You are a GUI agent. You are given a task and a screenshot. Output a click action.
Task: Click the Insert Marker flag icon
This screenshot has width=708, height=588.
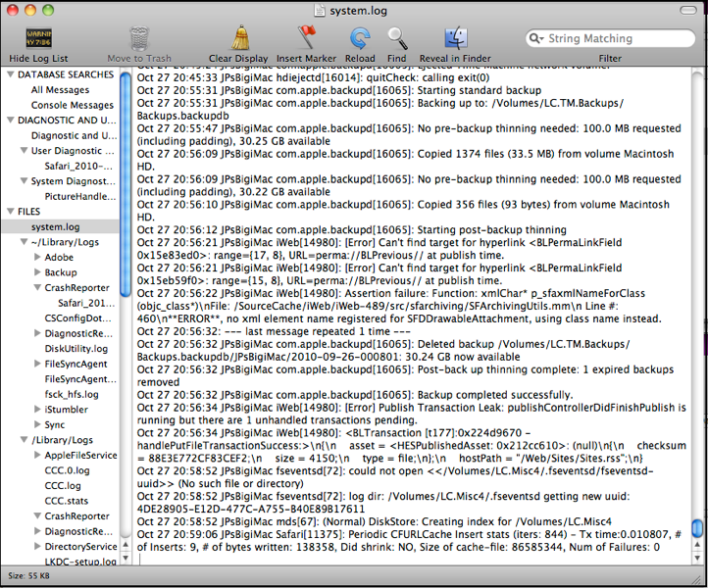pos(306,37)
